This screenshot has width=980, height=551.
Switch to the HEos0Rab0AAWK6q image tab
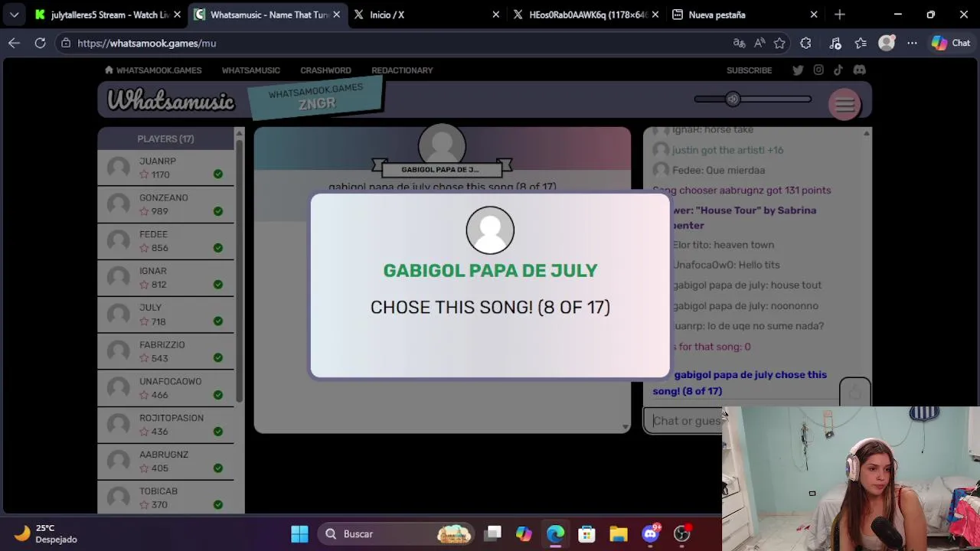(586, 15)
